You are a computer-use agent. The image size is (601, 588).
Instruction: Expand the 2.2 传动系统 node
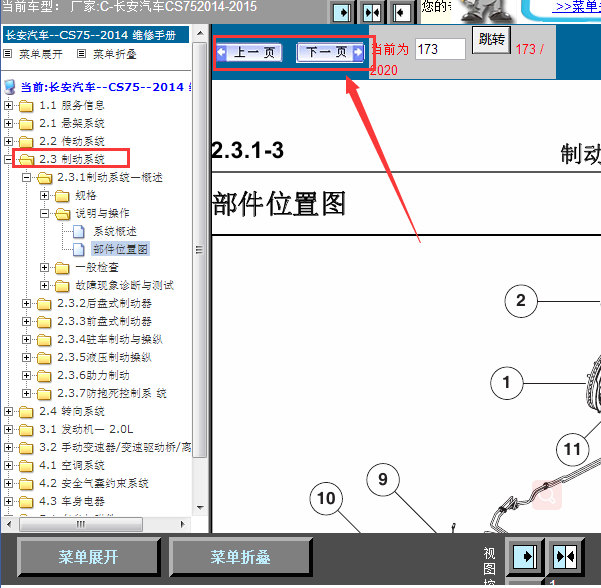pos(8,141)
